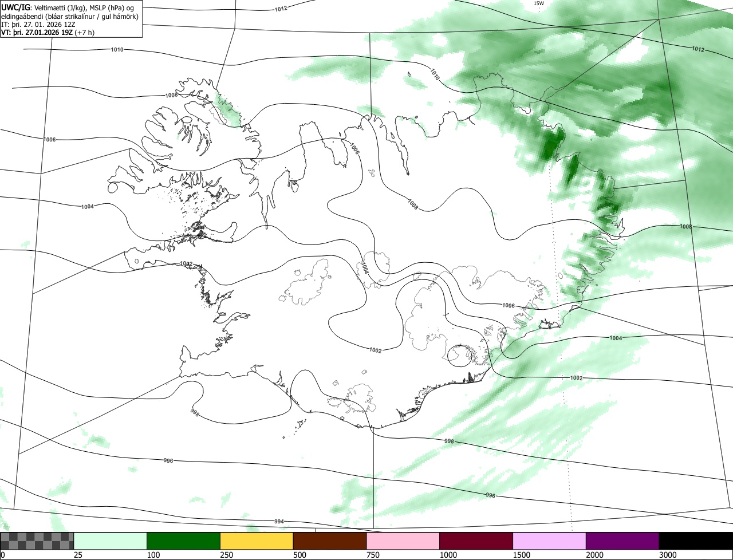Image resolution: width=733 pixels, height=560 pixels.
Task: Pick the dark green legend swatch
Action: (x=184, y=541)
